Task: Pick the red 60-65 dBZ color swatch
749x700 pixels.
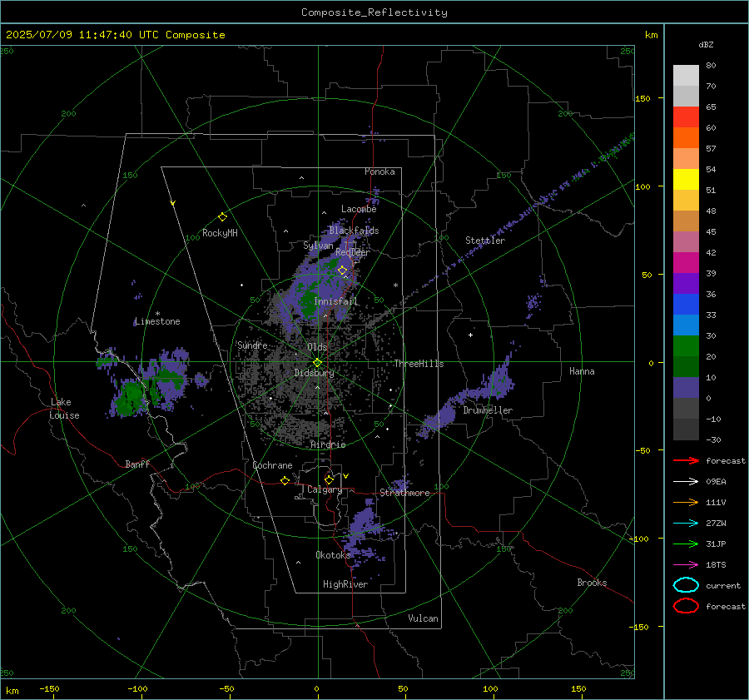Action: tap(686, 117)
